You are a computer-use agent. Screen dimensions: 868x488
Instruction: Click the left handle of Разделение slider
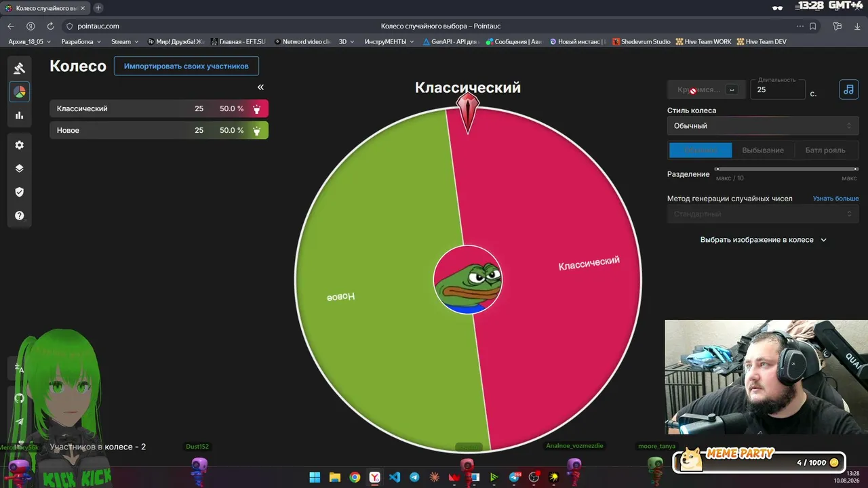point(717,169)
